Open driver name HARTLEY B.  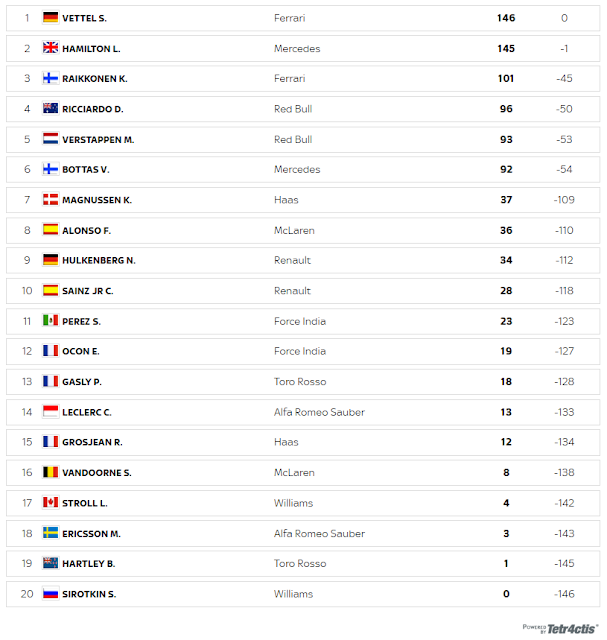click(x=89, y=564)
